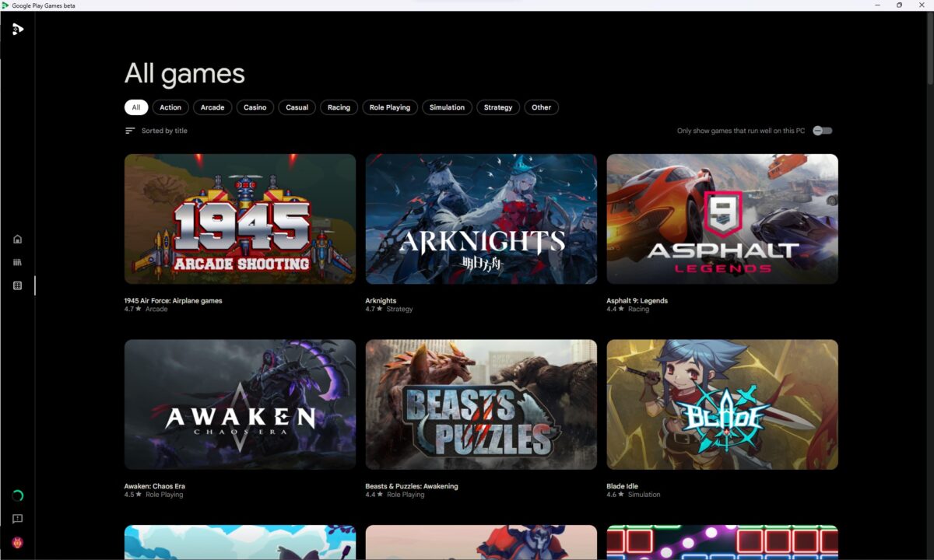Click the Awaken: Chaos Era title
The width and height of the screenshot is (934, 560).
pyautogui.click(x=154, y=486)
